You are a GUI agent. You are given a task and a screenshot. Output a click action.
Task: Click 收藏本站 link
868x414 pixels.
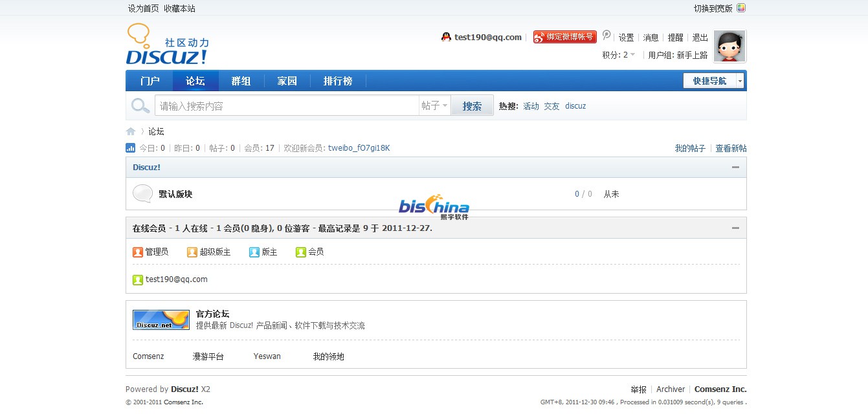click(x=179, y=8)
